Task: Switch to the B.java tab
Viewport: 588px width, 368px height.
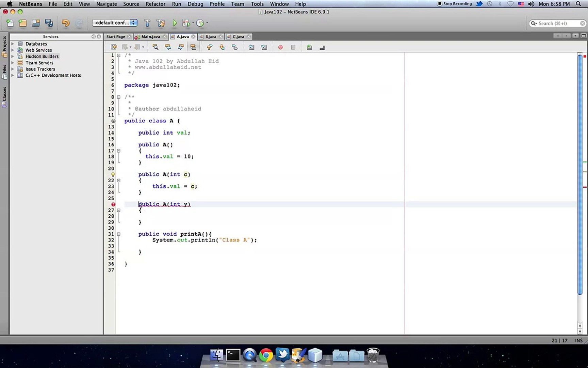Action: 210,36
